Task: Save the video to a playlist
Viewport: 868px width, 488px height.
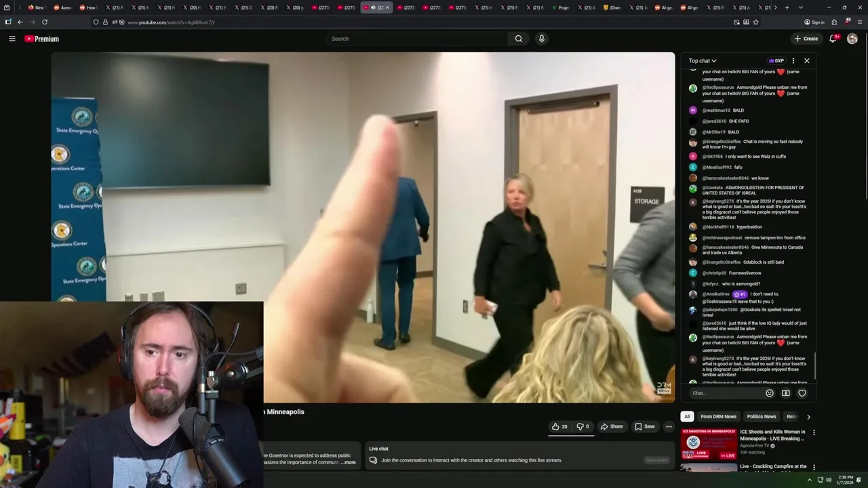Action: tap(645, 426)
